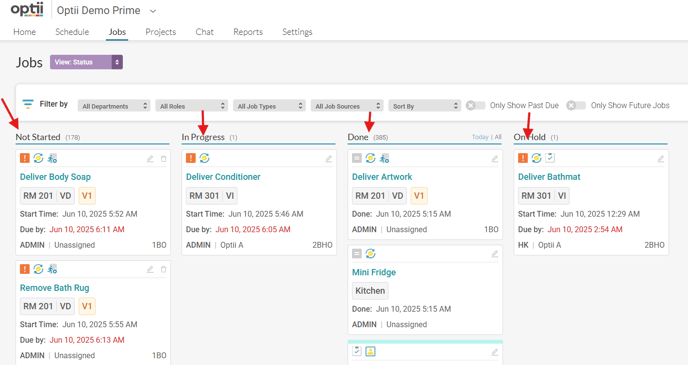
Task: Open the Sort By dropdown
Action: [x=425, y=106]
